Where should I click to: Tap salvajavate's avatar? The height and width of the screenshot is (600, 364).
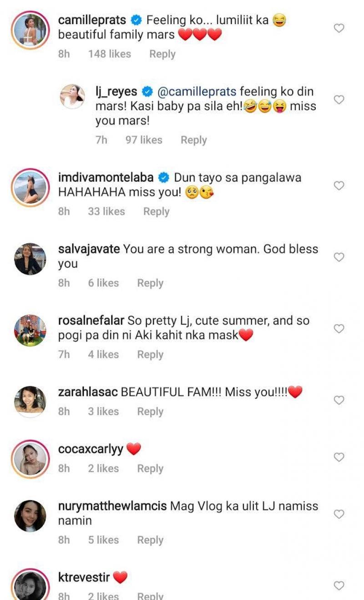[x=30, y=259]
